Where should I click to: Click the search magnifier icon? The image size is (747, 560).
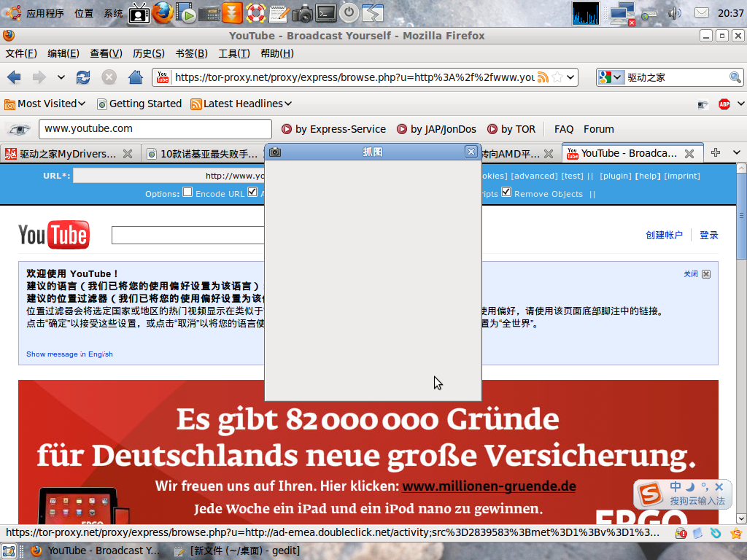pyautogui.click(x=735, y=77)
